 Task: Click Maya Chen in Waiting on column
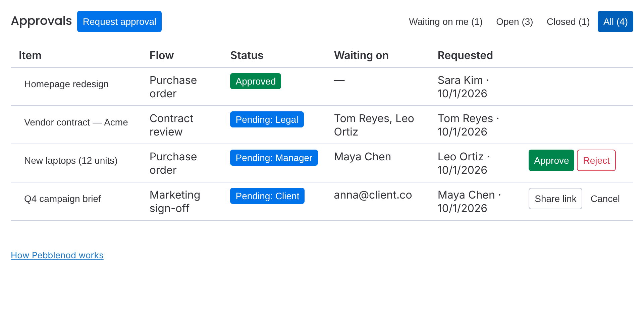click(363, 157)
